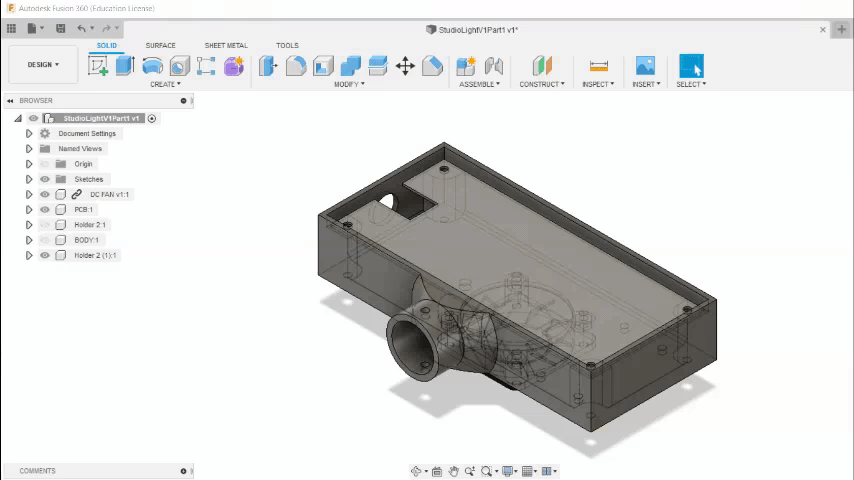
Task: Show the BODY:1 component via eye icon
Action: tap(45, 240)
